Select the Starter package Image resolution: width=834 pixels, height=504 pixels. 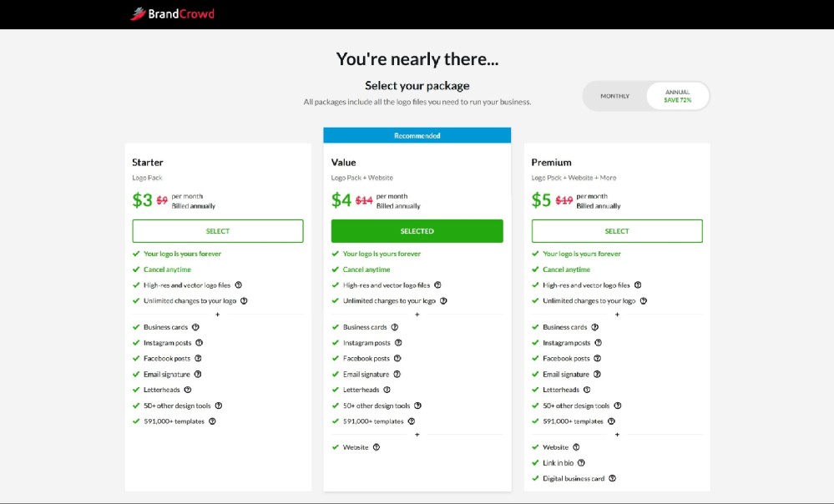tap(217, 230)
